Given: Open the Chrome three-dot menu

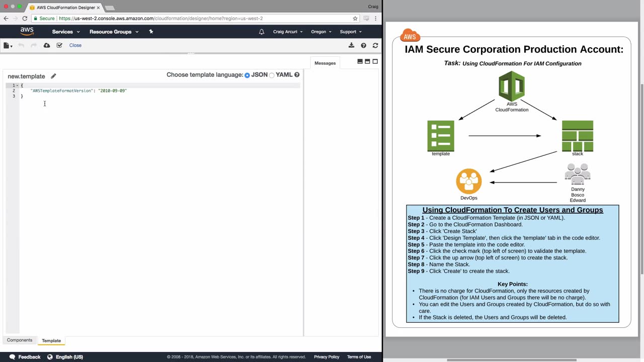Looking at the screenshot, I should point(376,18).
